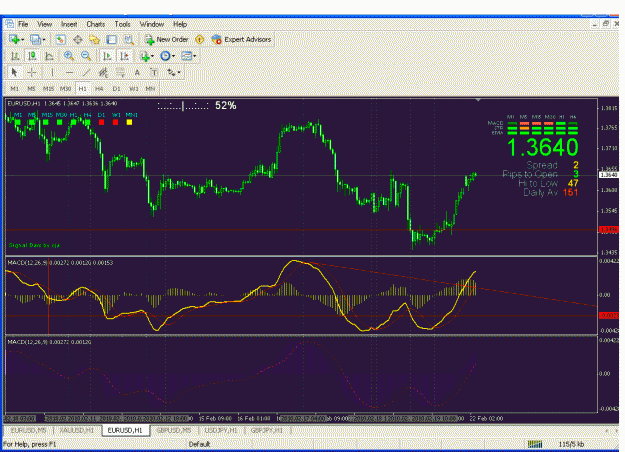Switch chart to bar chart style
This screenshot has width=625, height=452.
click(15, 56)
